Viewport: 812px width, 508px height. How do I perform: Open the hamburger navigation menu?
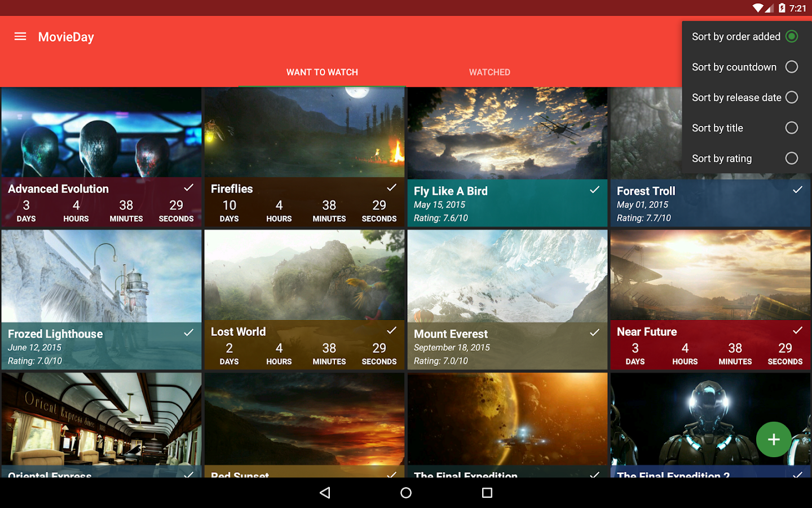point(20,37)
